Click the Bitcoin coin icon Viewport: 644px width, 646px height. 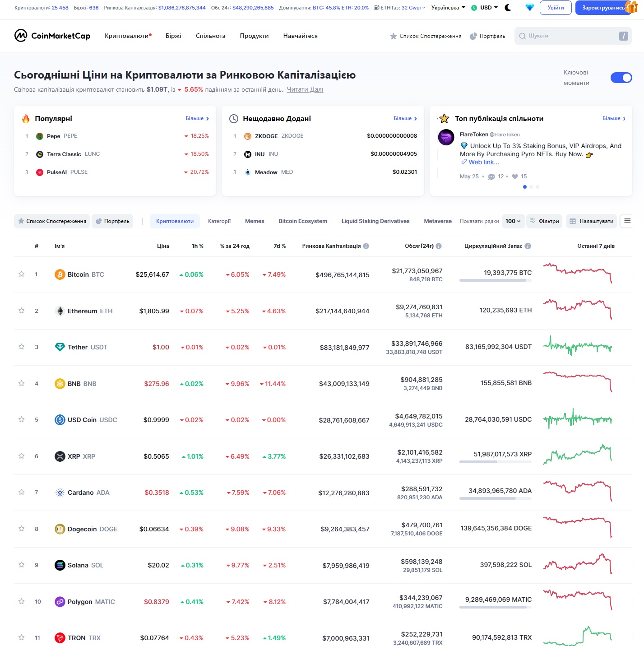coord(60,274)
